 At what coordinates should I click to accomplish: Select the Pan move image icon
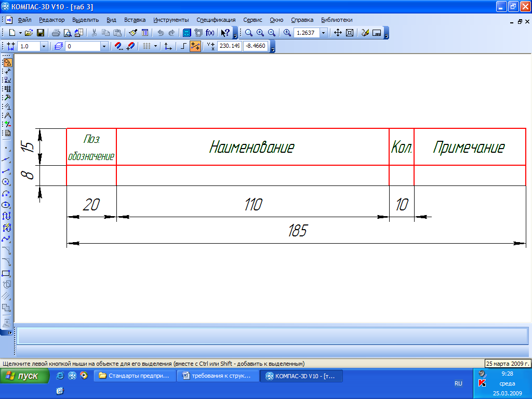coord(338,33)
